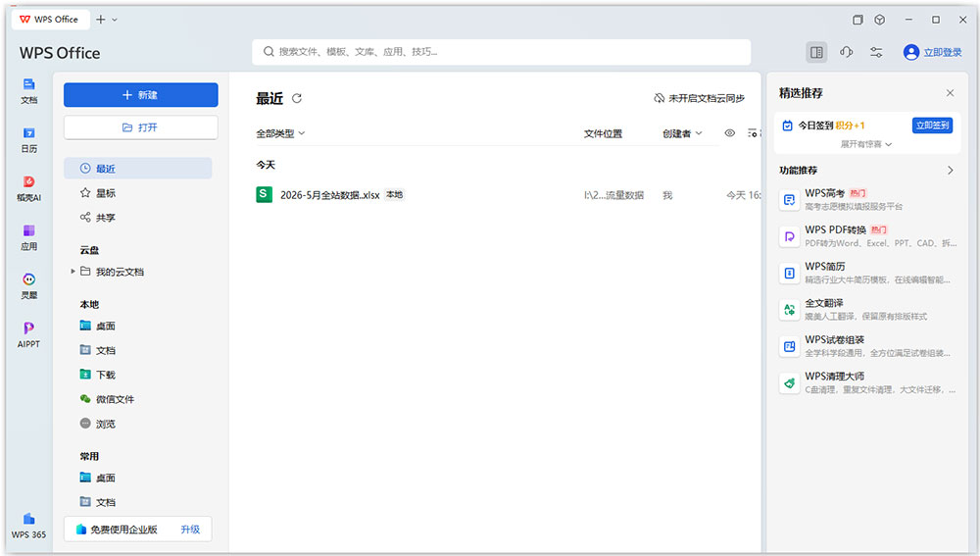Viewport: 980px width, 556px height.
Task: Select 最近 in the sidebar
Action: [137, 169]
